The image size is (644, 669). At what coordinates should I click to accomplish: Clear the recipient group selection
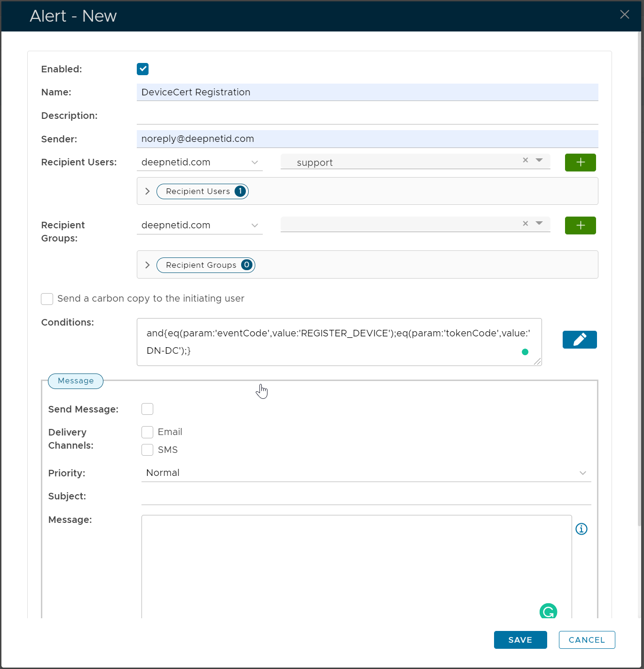[526, 224]
